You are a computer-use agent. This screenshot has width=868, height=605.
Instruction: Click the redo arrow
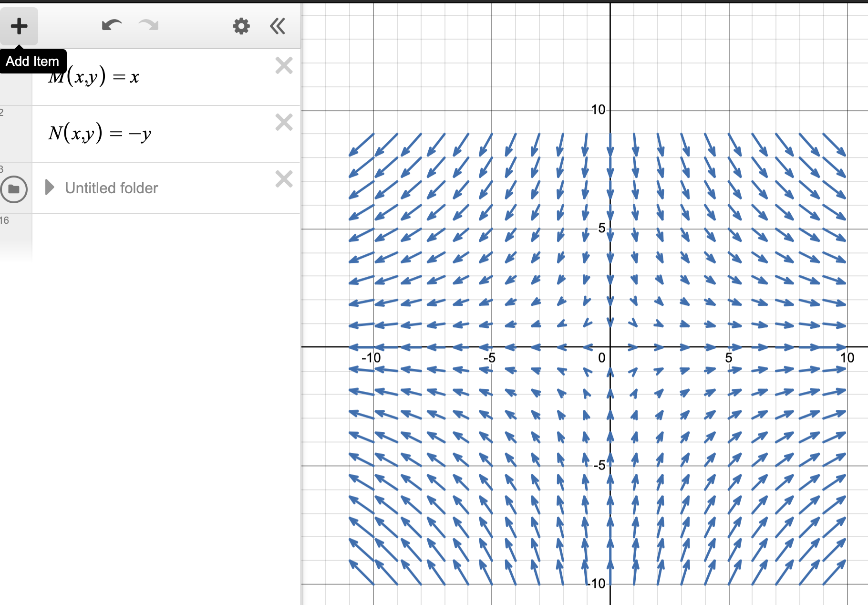(148, 25)
